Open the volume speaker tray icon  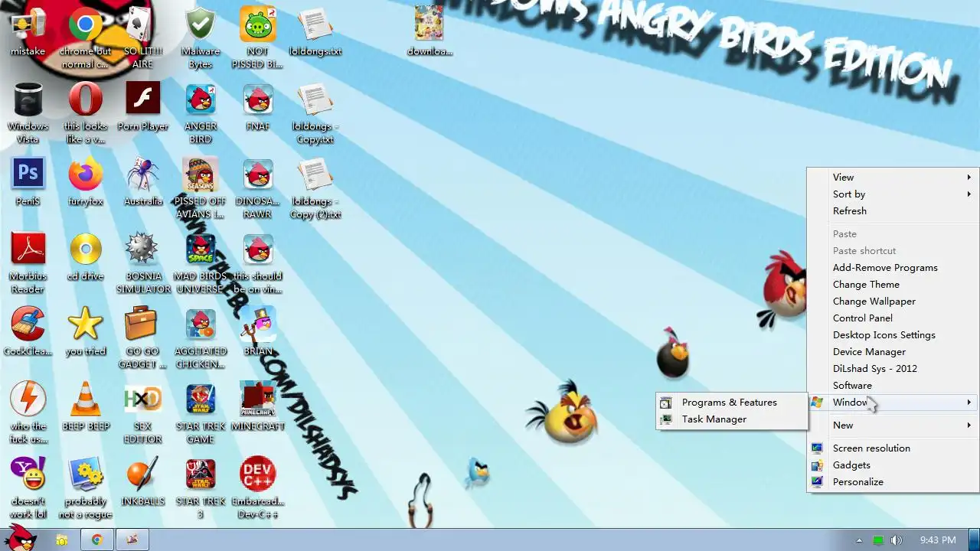[896, 540]
